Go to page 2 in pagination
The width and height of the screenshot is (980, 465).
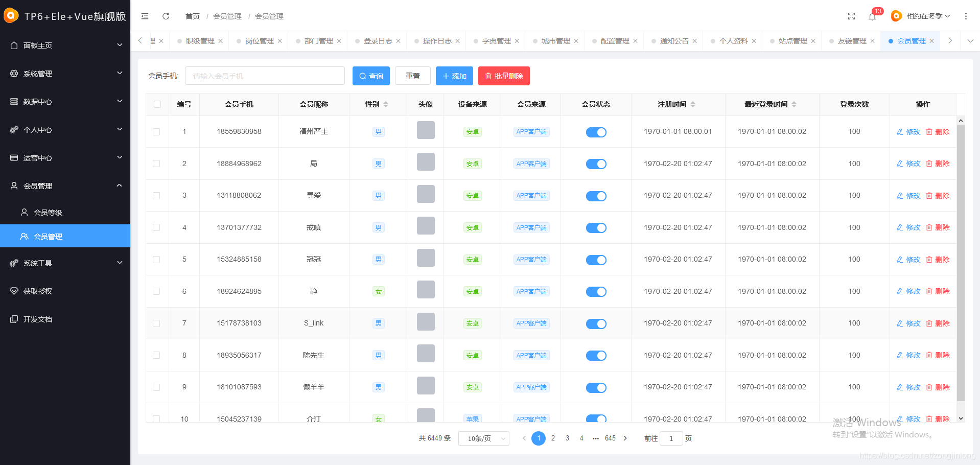pyautogui.click(x=553, y=438)
